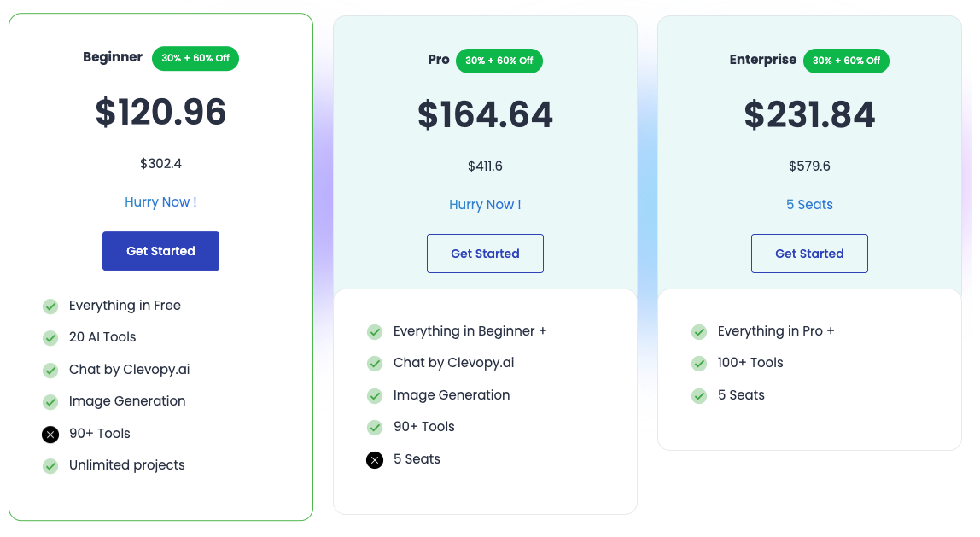
Task: Click the check icon beside Everything in Free
Action: [50, 306]
